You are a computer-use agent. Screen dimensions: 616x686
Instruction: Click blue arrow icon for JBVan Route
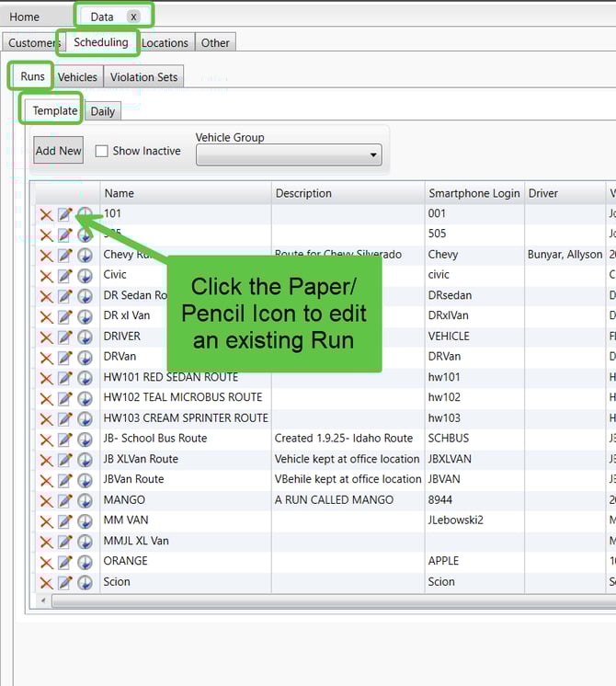(x=85, y=480)
